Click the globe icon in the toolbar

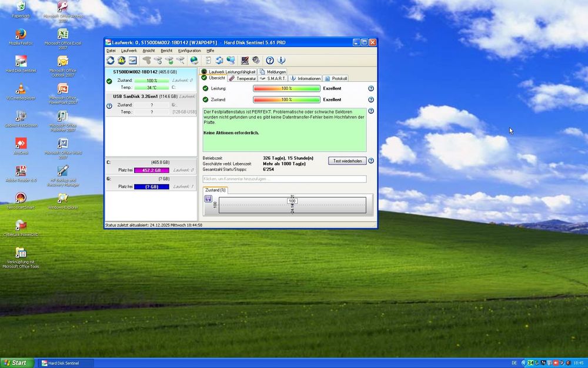click(194, 60)
